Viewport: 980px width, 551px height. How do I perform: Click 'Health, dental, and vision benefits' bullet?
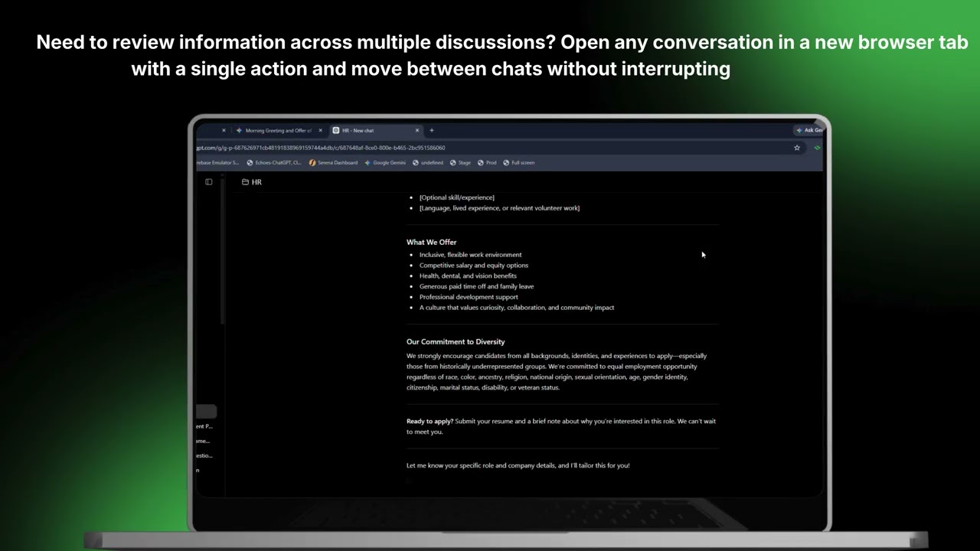pos(468,276)
